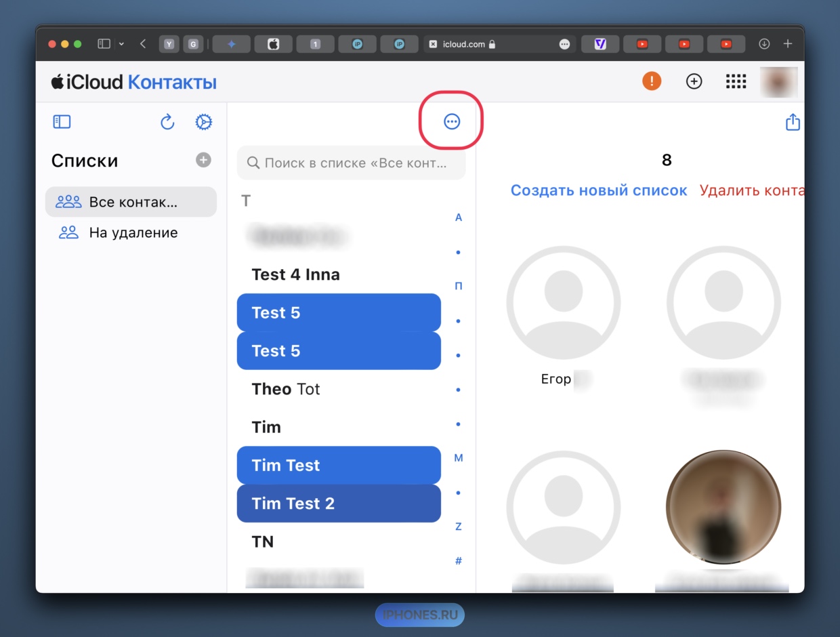Screen dimensions: 840x637
Task: Click the circled plus icon in iCloud header
Action: 694,81
